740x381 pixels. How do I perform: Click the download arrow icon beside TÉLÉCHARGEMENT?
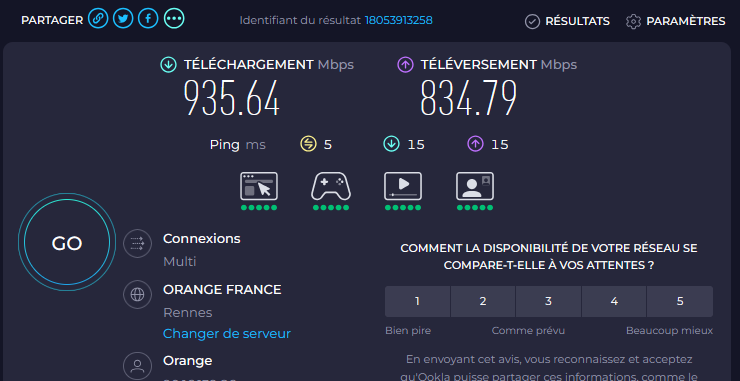click(x=168, y=65)
